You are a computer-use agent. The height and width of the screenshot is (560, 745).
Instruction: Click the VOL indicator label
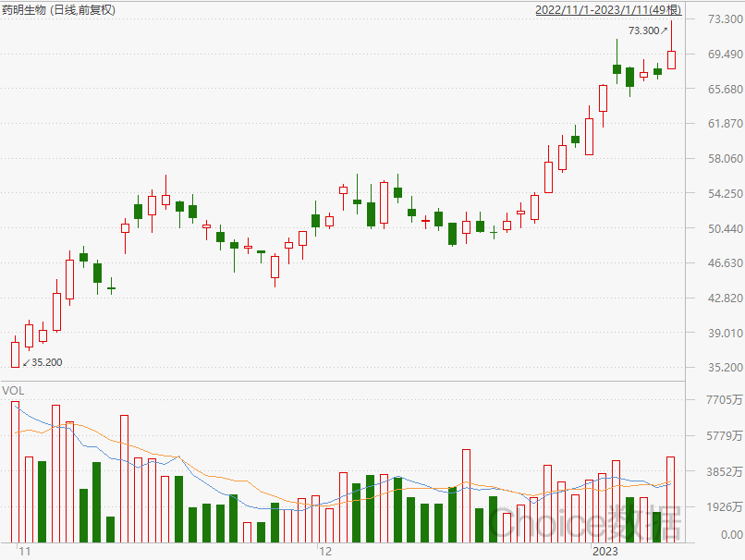pyautogui.click(x=13, y=391)
